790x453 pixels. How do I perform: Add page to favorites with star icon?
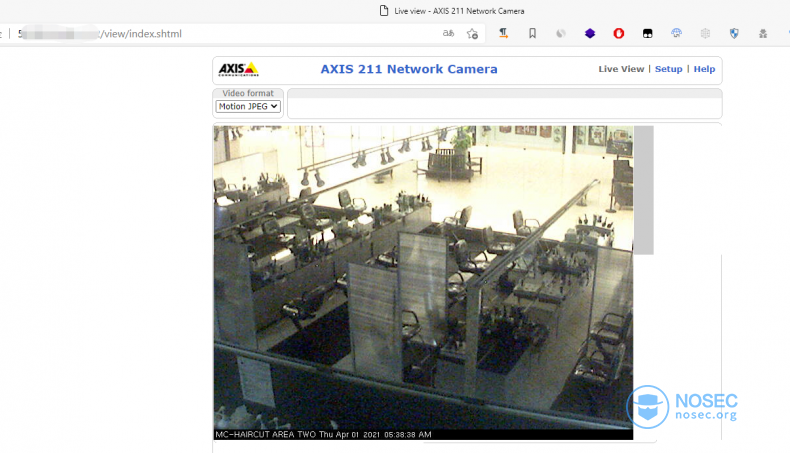click(472, 34)
